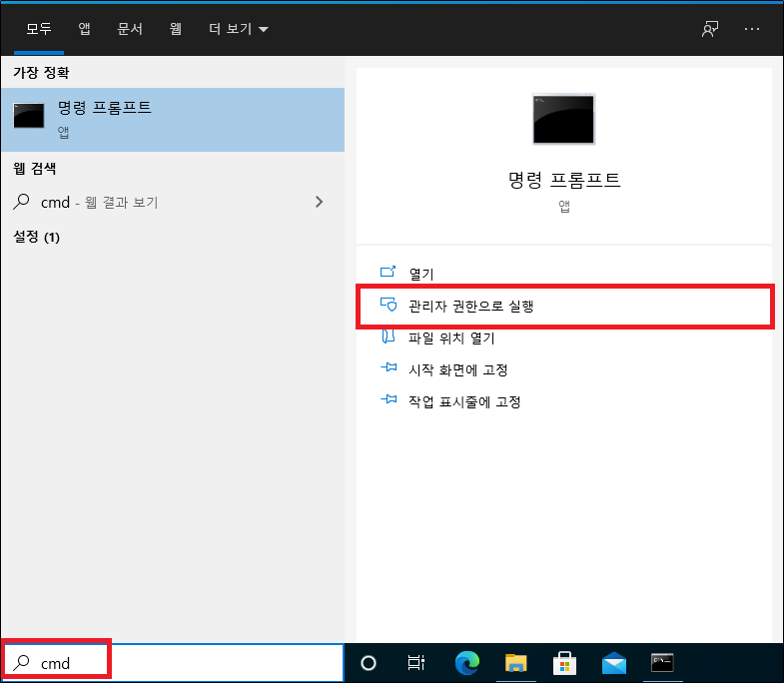Open Cortana circle icon on taskbar
784x683 pixels.
click(x=369, y=663)
